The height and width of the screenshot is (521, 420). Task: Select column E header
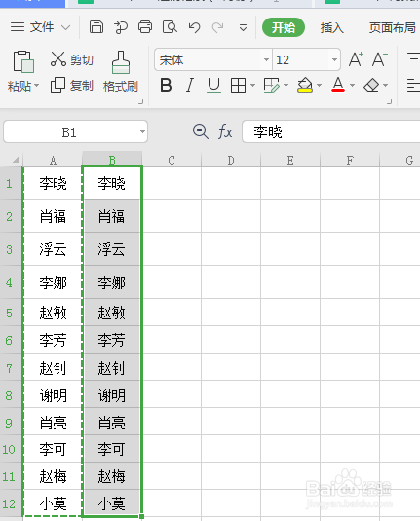pos(290,160)
